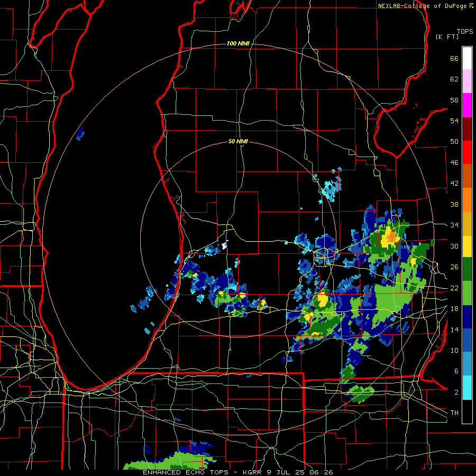Click the '38' legend value
476x476 pixels.
(x=454, y=204)
